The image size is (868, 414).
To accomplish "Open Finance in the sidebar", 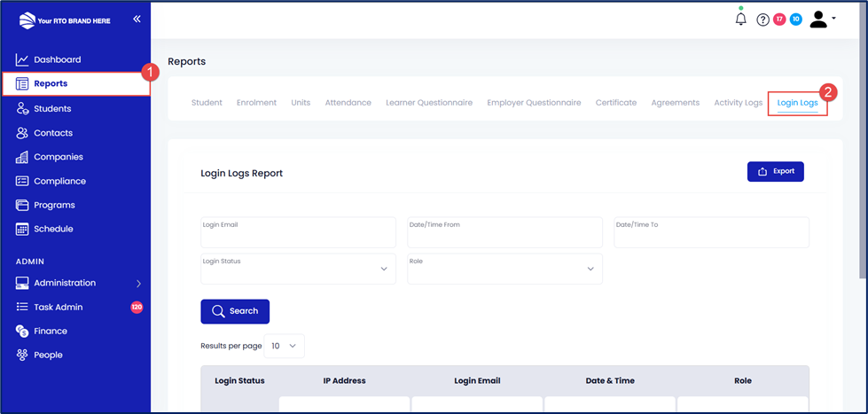I will 51,331.
